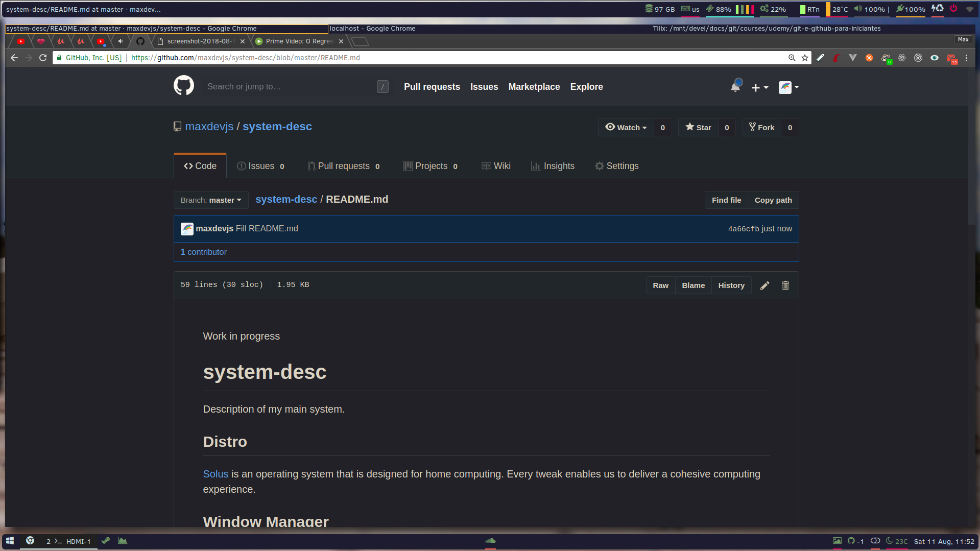This screenshot has width=980, height=551.
Task: Expand the Watch dropdown
Action: coord(626,128)
